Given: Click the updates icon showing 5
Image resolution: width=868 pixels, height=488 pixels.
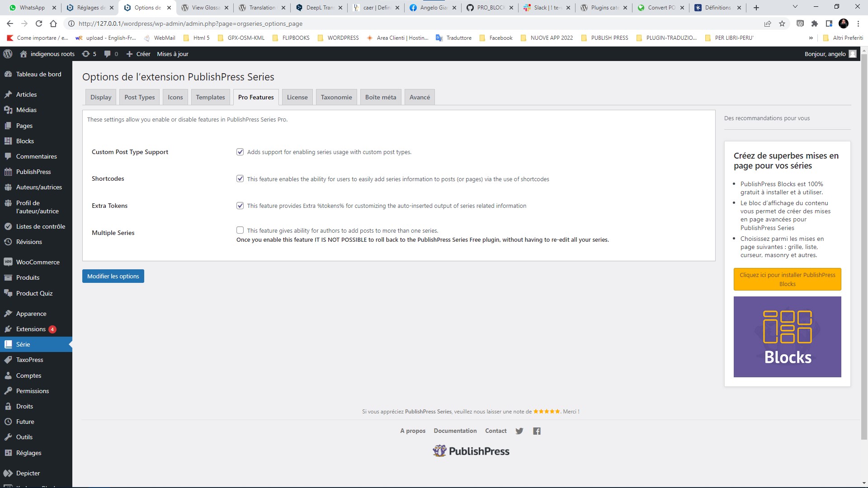Looking at the screenshot, I should tap(89, 54).
